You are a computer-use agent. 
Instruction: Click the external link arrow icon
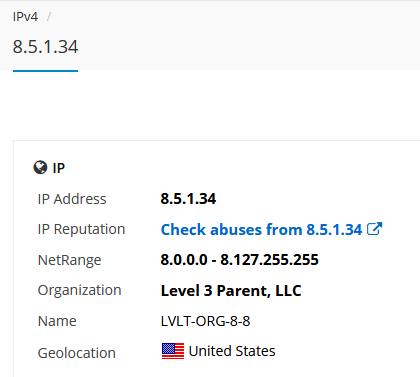click(x=374, y=229)
